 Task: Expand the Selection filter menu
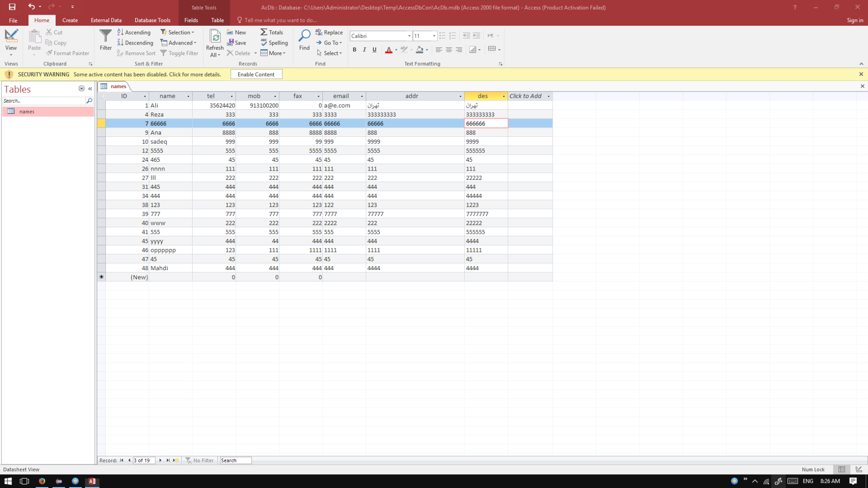coord(177,32)
